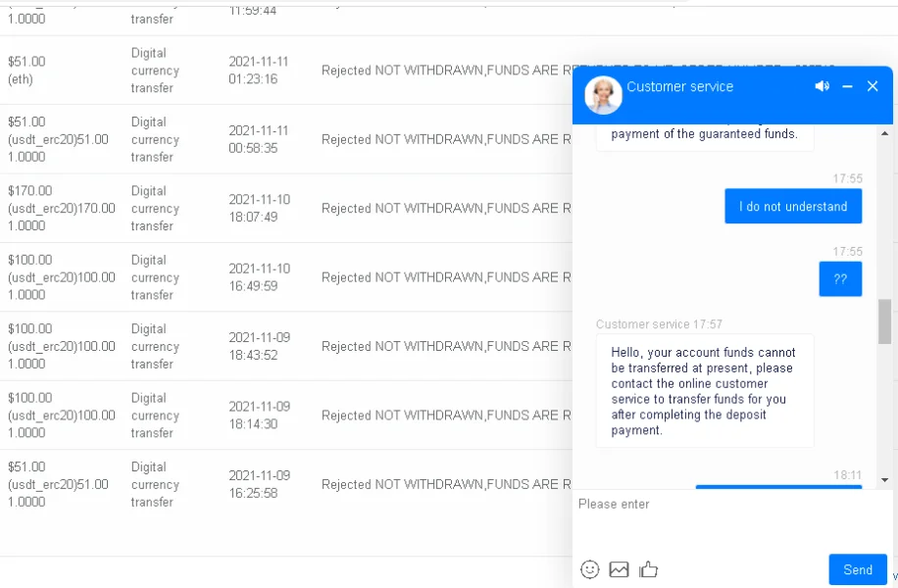
Task: Select the $51.00 (eth) transfer row
Action: (x=26, y=70)
